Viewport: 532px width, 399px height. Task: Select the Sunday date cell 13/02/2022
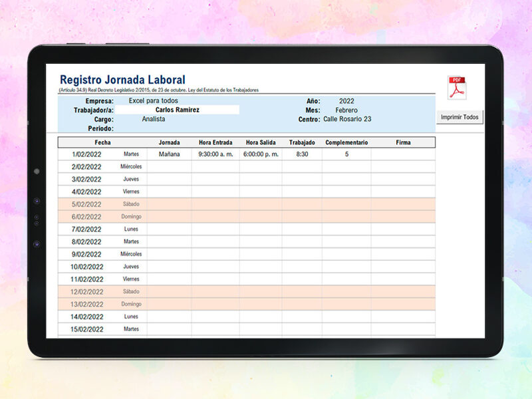point(86,305)
